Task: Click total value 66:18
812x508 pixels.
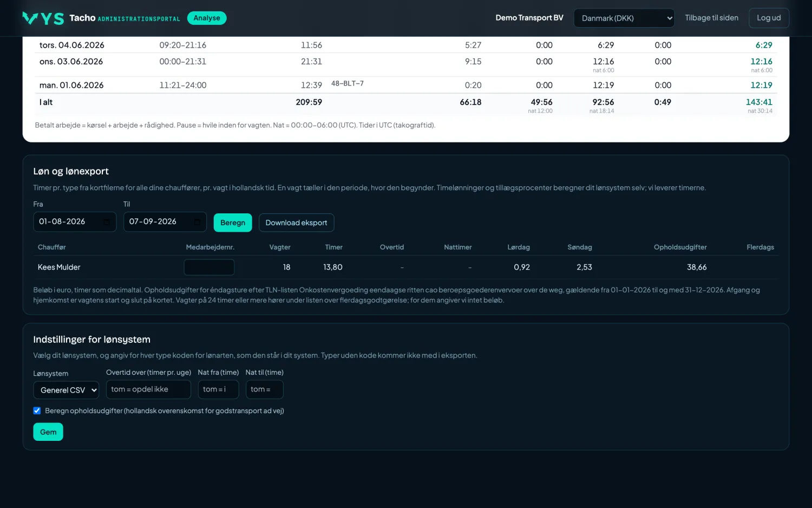Action: [470, 102]
